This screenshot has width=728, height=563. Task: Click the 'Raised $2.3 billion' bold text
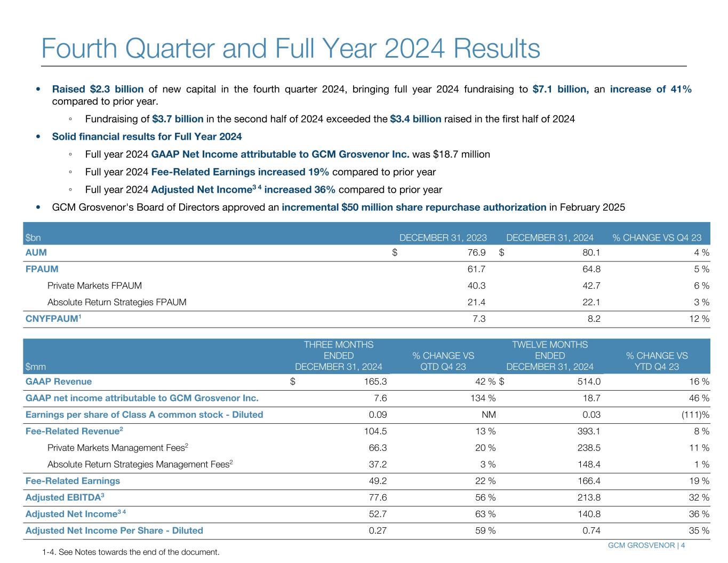coord(98,89)
